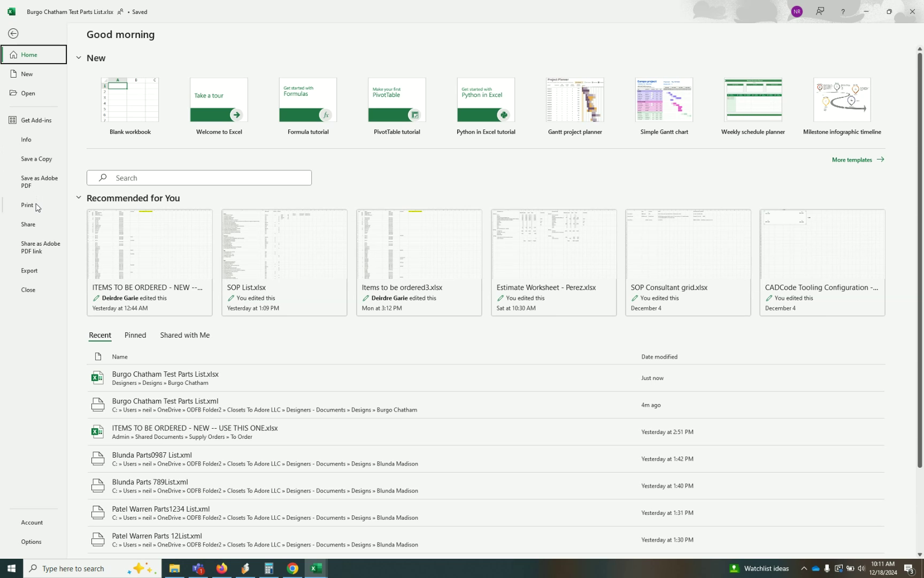Click the Excel taskbar icon
Image resolution: width=924 pixels, height=578 pixels.
pos(316,568)
